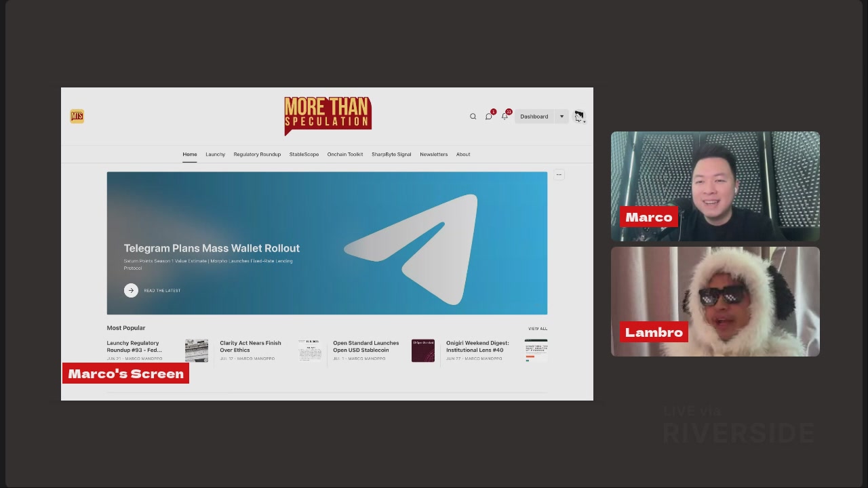Click the MTS logo icon at top left
This screenshot has width=868, height=488.
pos(77,116)
